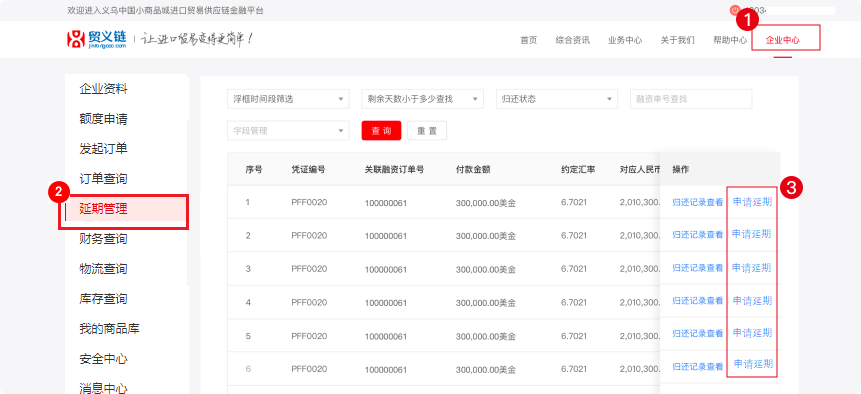Screen dimensions: 861x394
Task: Click 100000061 in row 6
Action: 385,370
